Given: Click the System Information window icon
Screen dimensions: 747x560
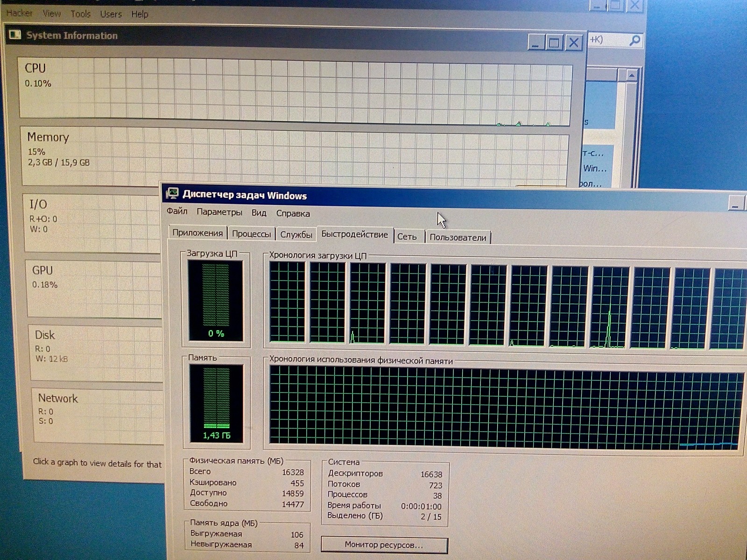Looking at the screenshot, I should pos(15,35).
